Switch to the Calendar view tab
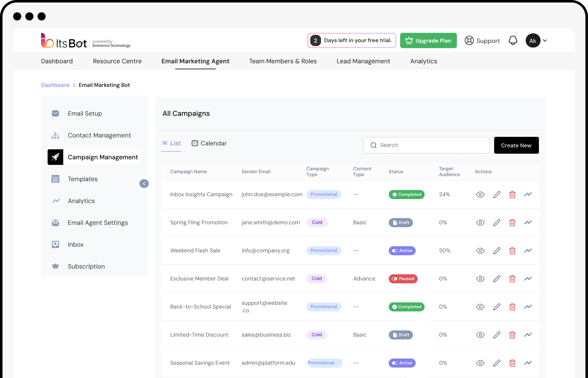Viewport: 588px width, 378px height. [x=209, y=143]
